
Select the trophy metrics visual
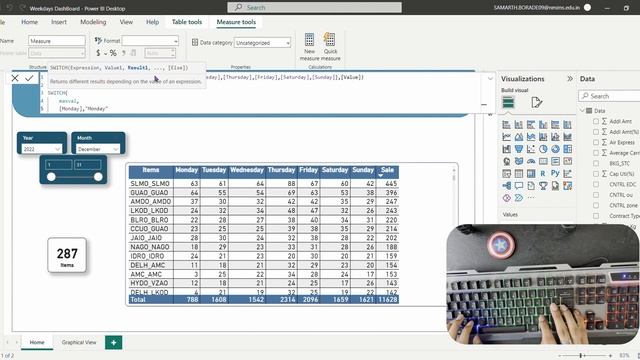(543, 186)
